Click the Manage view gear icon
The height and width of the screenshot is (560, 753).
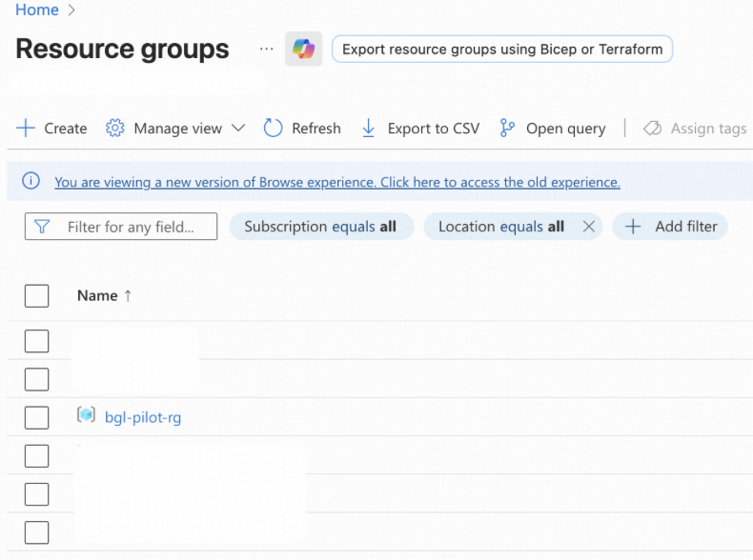pos(115,129)
